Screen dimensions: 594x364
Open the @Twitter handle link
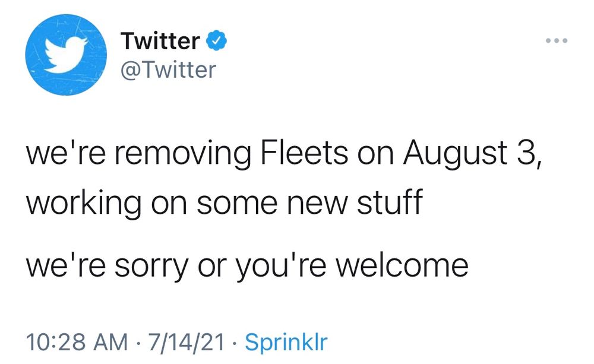(x=168, y=71)
